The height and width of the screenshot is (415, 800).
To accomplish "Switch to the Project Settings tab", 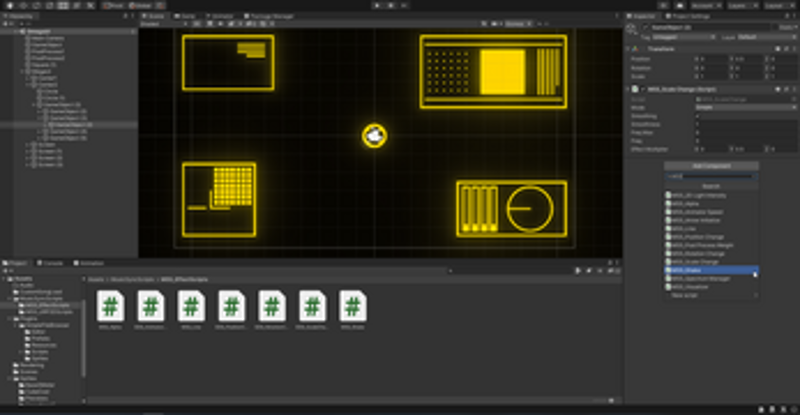I will (689, 16).
